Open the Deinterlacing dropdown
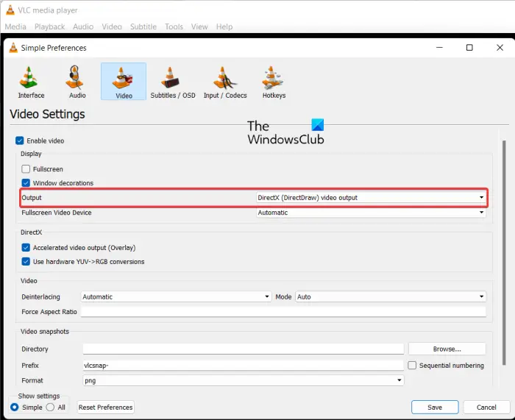This screenshot has height=420, width=515. pos(176,296)
